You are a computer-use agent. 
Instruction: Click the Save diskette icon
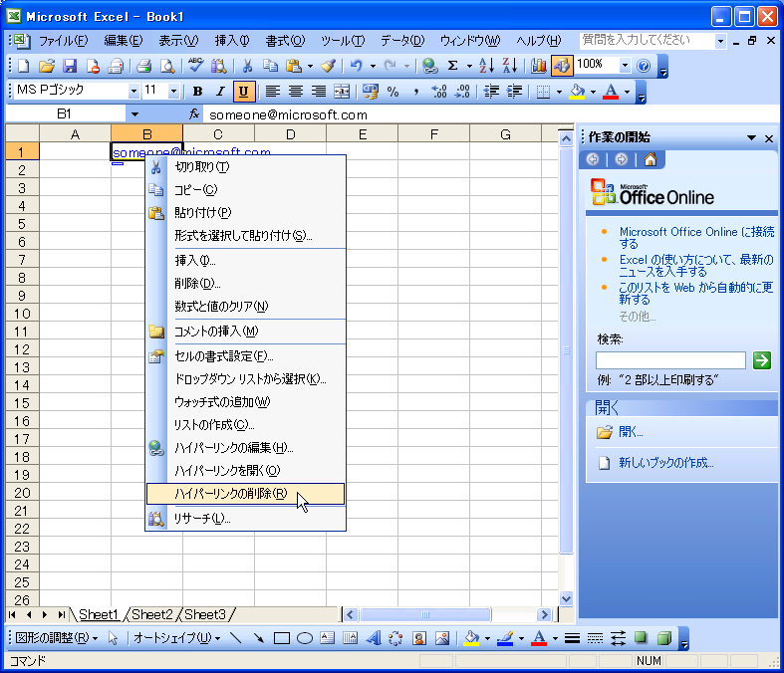70,66
